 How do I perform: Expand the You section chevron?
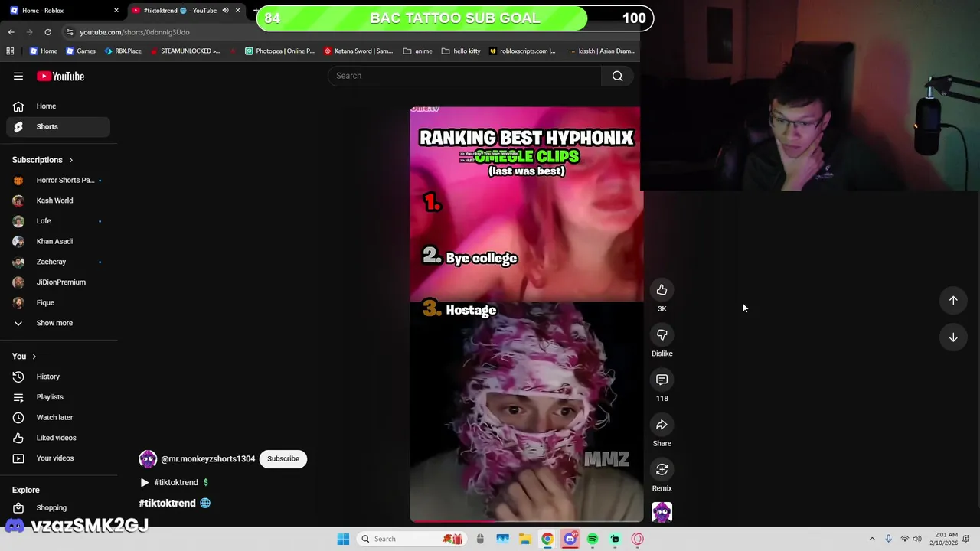click(x=34, y=357)
